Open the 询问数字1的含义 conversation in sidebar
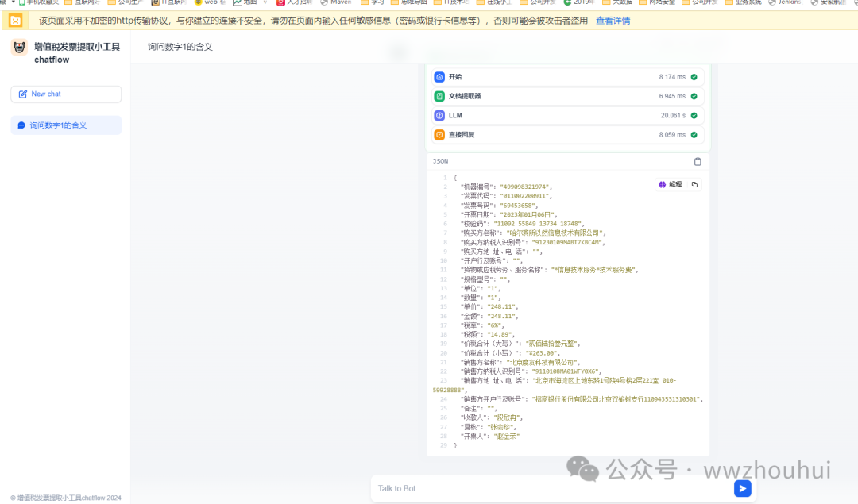The height and width of the screenshot is (504, 858). click(x=66, y=125)
